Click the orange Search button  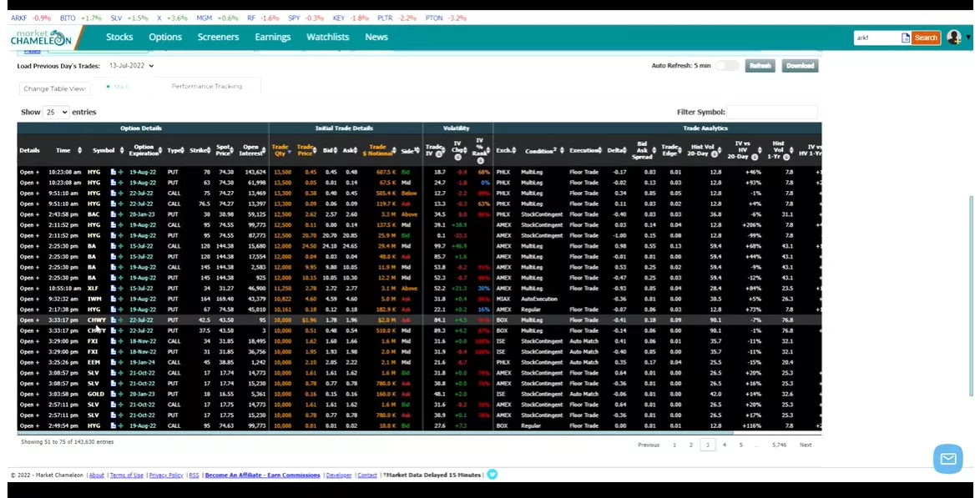(926, 38)
